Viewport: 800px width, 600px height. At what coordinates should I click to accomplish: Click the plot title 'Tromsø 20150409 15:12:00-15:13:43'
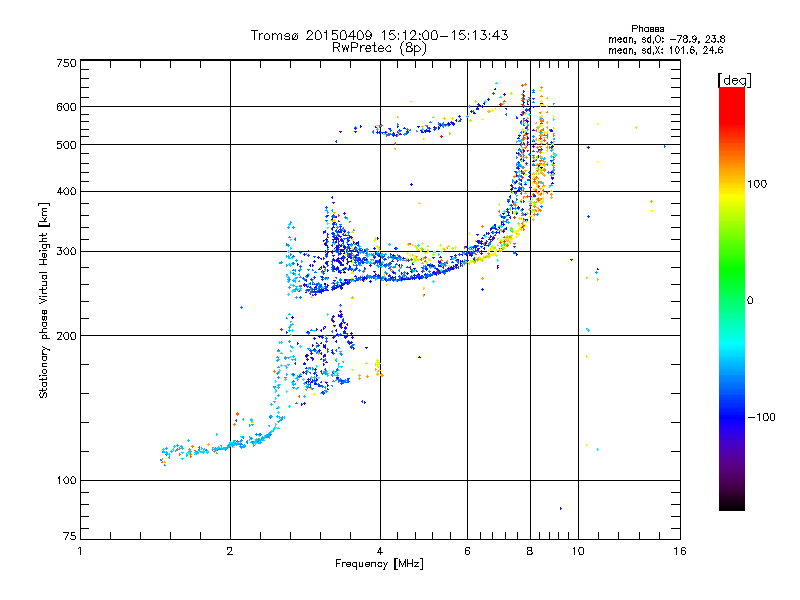tap(379, 35)
